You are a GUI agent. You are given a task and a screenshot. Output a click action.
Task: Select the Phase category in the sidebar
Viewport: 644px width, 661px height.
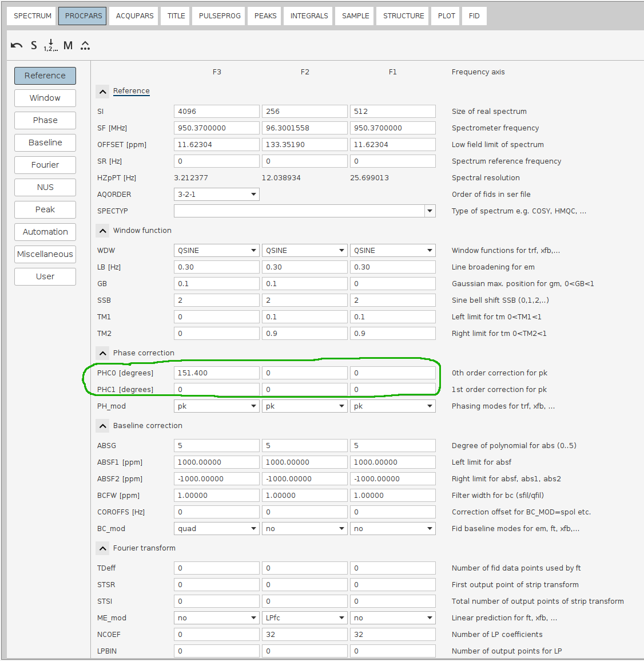(45, 120)
